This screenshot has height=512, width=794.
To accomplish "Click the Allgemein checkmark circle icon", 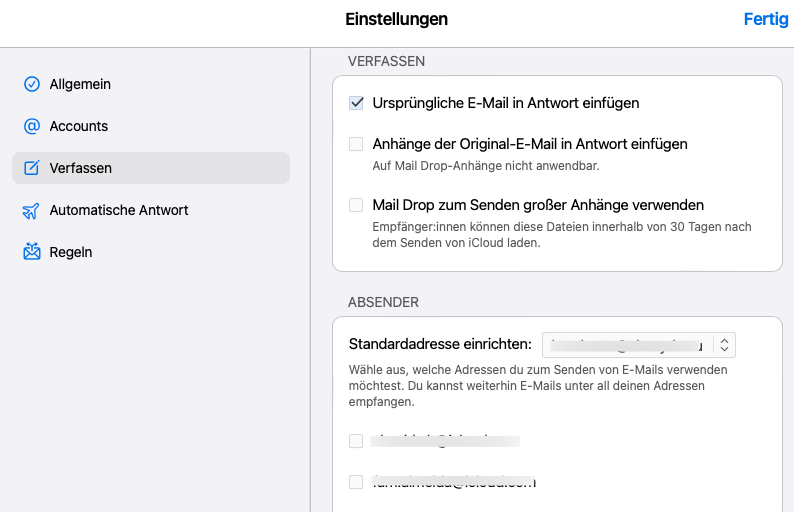I will tap(31, 85).
